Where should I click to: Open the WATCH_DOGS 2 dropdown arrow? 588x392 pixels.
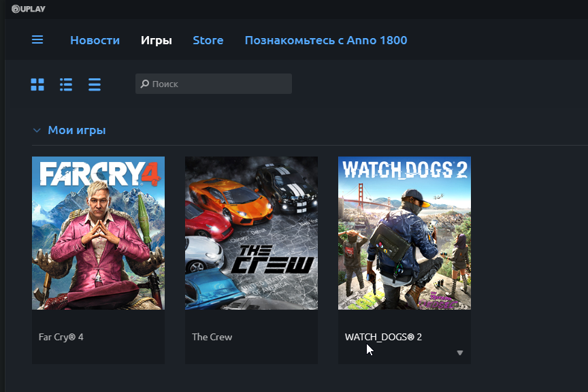460,353
